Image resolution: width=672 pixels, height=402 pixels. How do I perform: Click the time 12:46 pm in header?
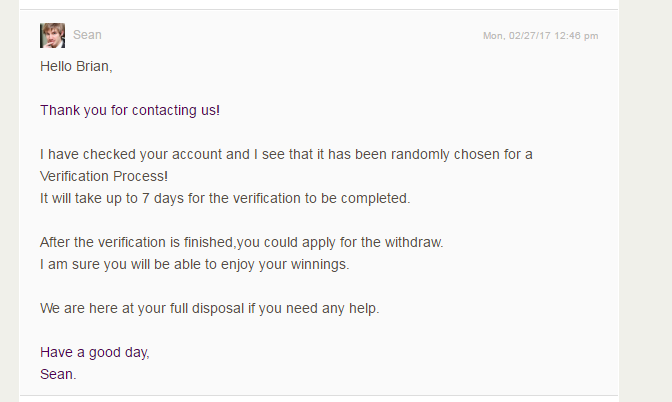click(x=576, y=36)
